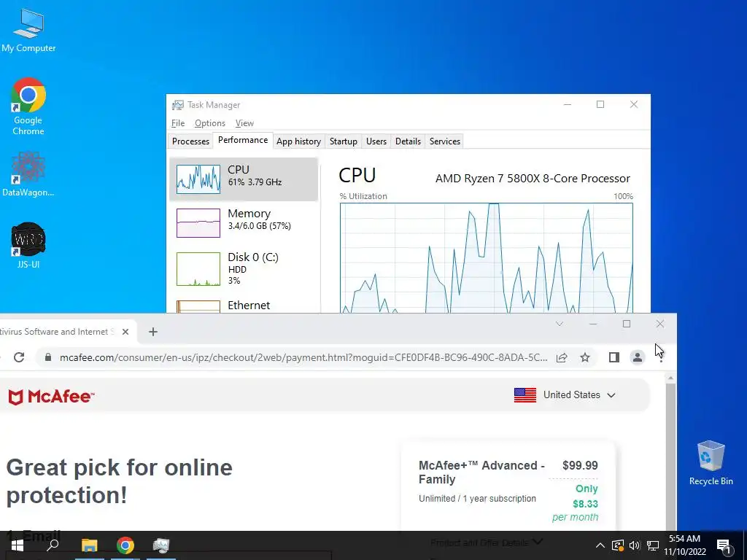Switch to Task Manager taskbar button
Viewport: 747px width, 560px height.
(x=161, y=545)
